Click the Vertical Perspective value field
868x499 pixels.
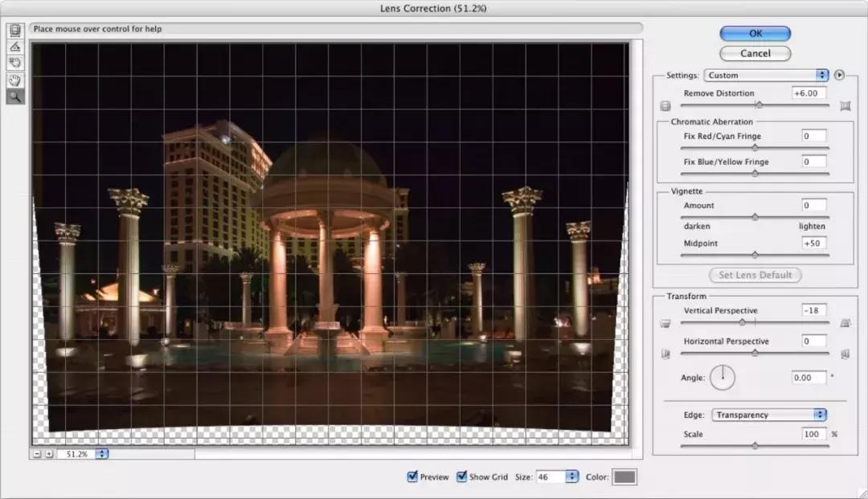(x=814, y=310)
